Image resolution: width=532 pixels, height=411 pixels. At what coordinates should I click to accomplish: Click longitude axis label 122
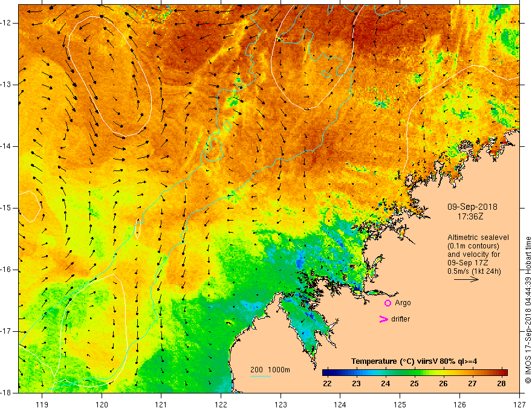click(x=221, y=404)
